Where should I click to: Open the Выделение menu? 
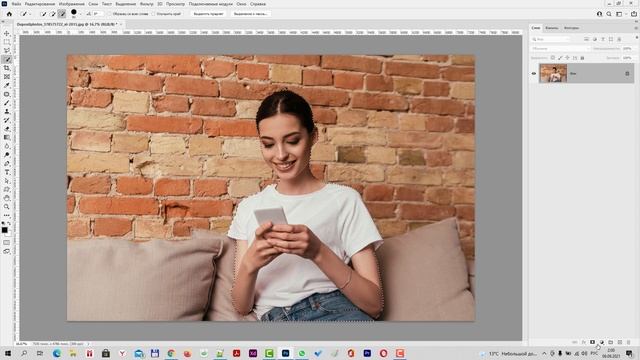click(125, 4)
